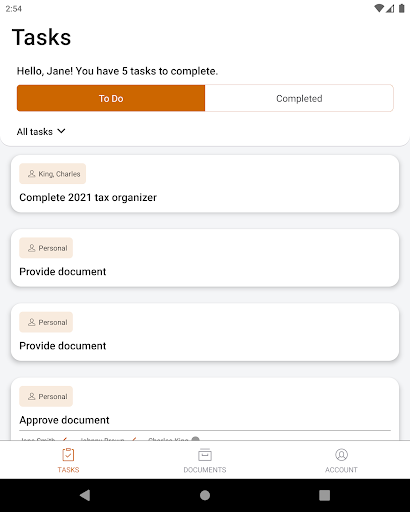Tap the Android back triangle button
This screenshot has height=512, width=410.
[x=85, y=495]
